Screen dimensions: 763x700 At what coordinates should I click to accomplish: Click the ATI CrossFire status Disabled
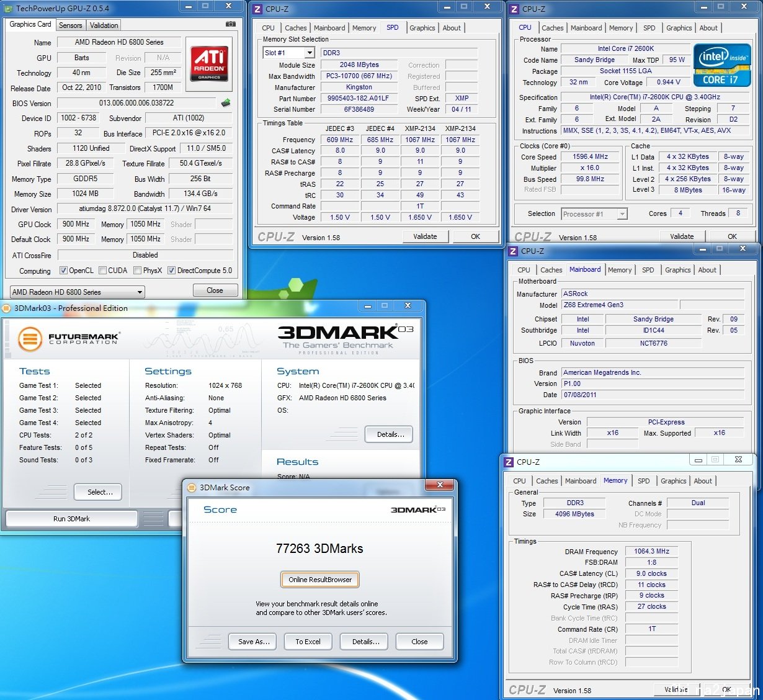[x=145, y=255]
